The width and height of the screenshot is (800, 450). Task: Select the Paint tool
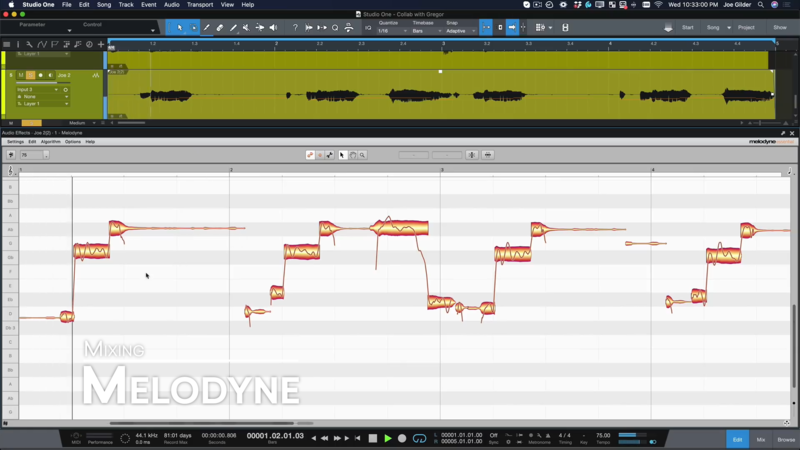[x=233, y=28]
